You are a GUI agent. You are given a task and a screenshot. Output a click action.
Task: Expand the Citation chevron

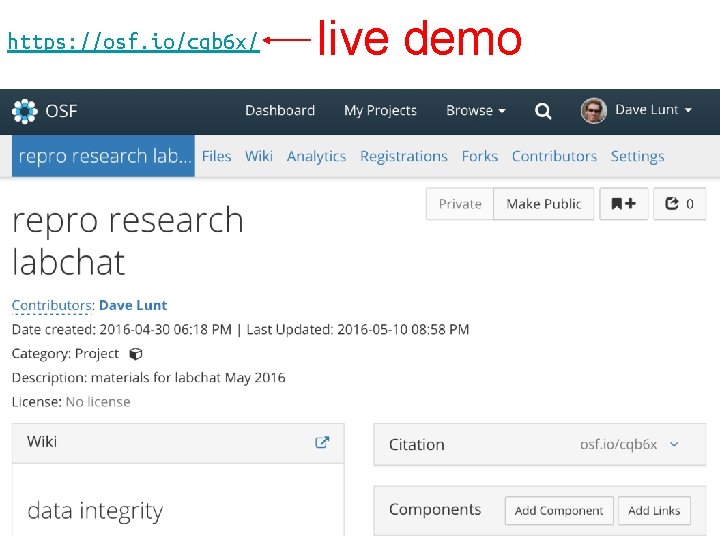click(x=674, y=444)
